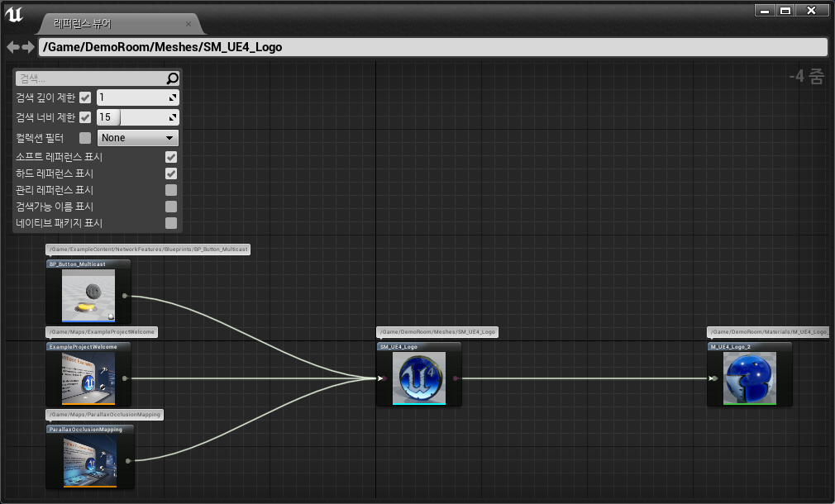Go forward with the right arrow
This screenshot has height=504, width=835.
tap(28, 47)
